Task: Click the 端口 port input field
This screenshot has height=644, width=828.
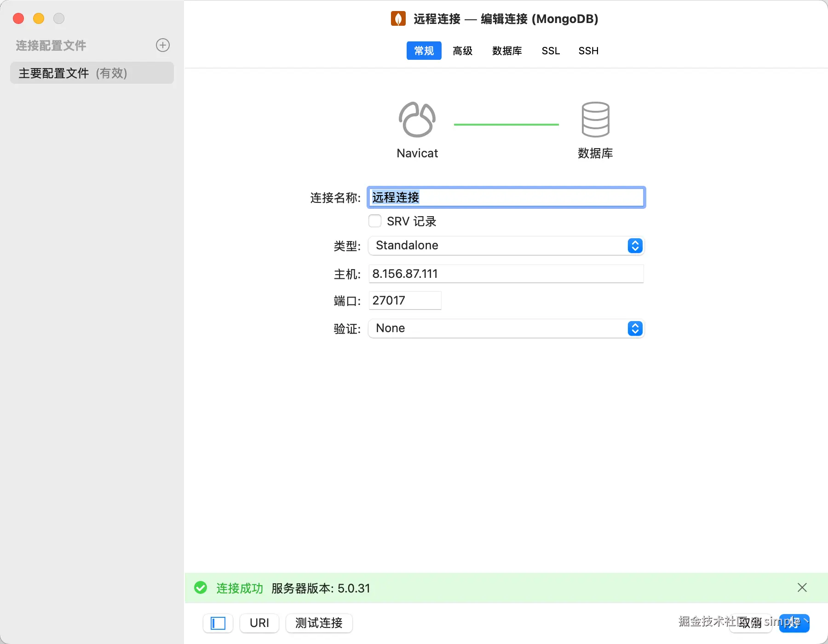Action: [x=405, y=300]
